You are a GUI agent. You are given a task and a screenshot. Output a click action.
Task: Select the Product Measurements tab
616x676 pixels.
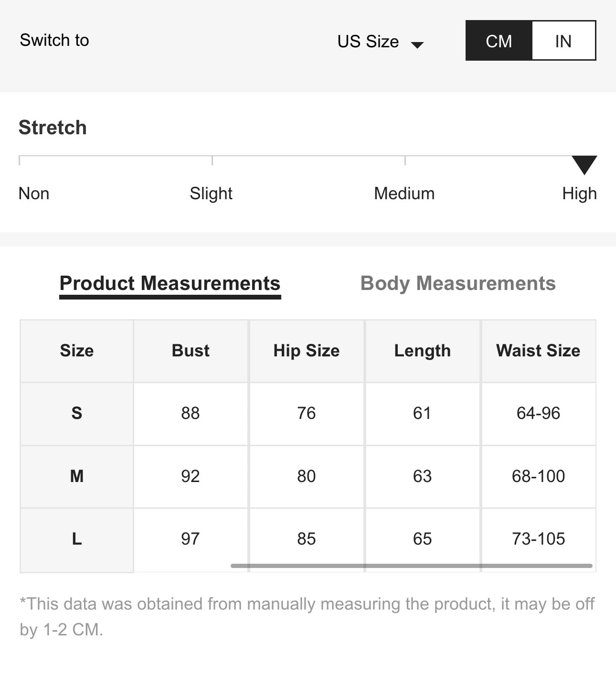pyautogui.click(x=170, y=283)
